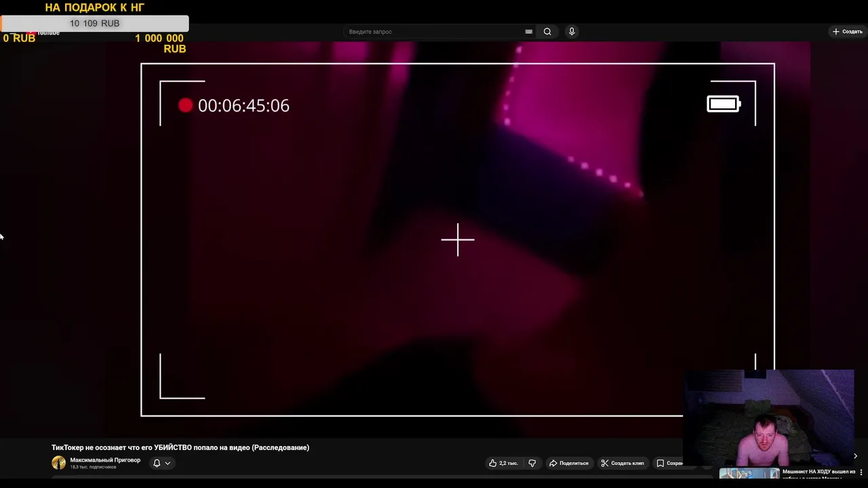
Task: Click 'Создать клип' scissors button
Action: tap(623, 464)
